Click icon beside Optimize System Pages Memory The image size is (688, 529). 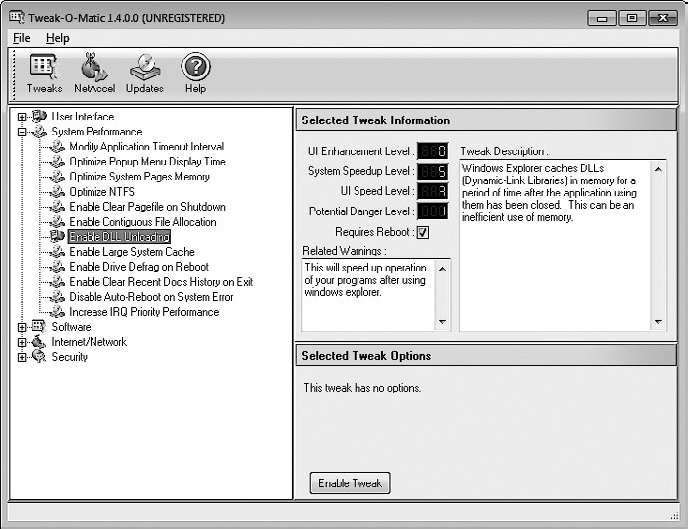tap(57, 176)
